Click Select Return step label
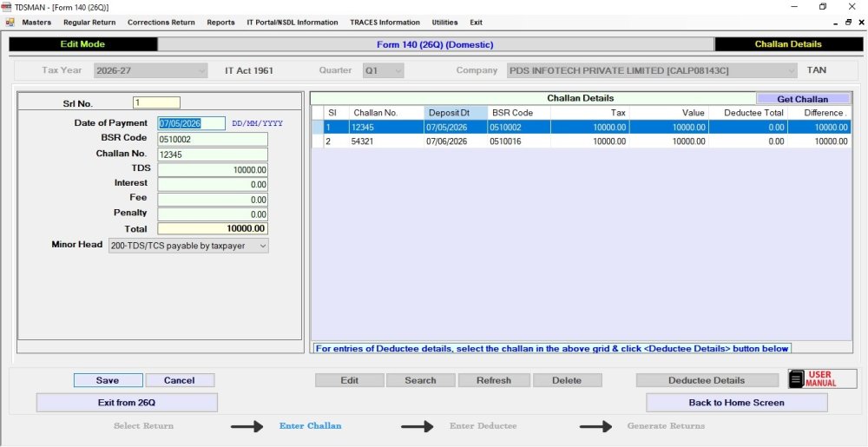Screen dimensions: 868x447 (x=143, y=426)
